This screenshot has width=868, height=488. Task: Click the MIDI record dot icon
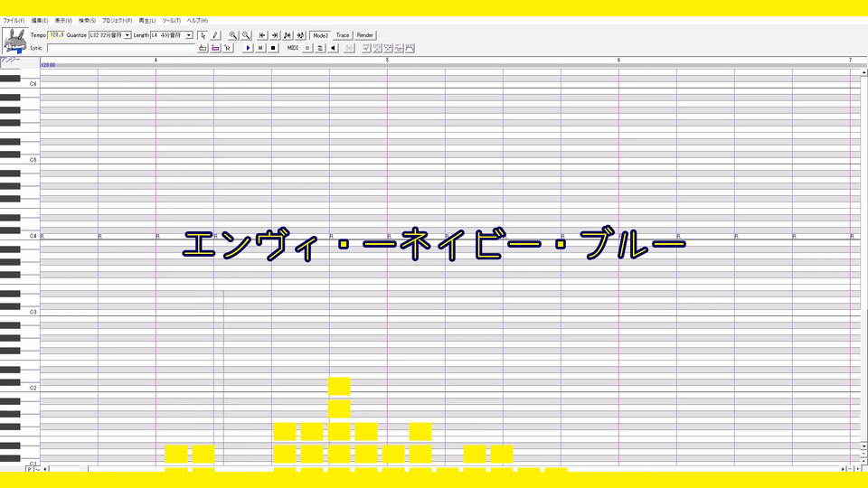pos(307,48)
